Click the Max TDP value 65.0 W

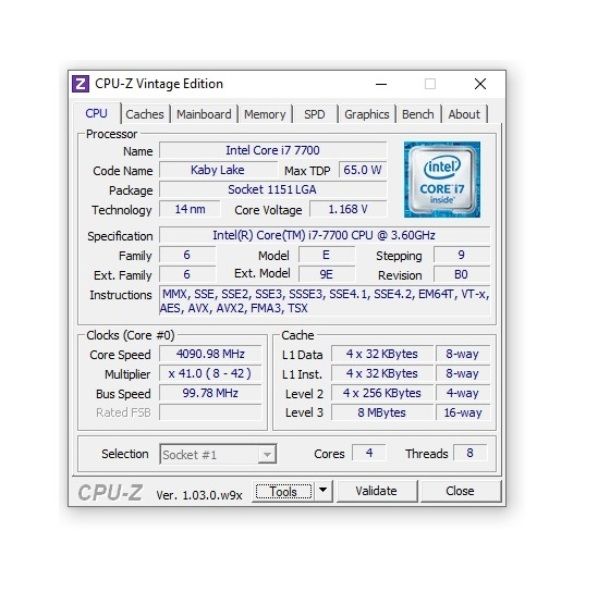(x=363, y=170)
